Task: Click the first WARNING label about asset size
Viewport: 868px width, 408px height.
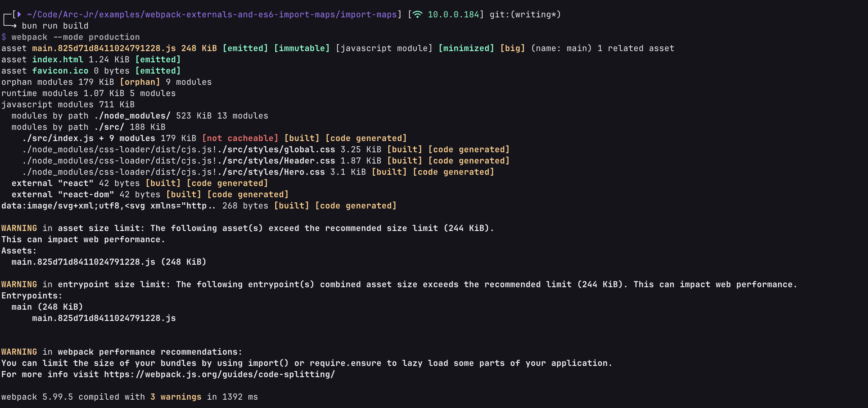Action: point(19,228)
